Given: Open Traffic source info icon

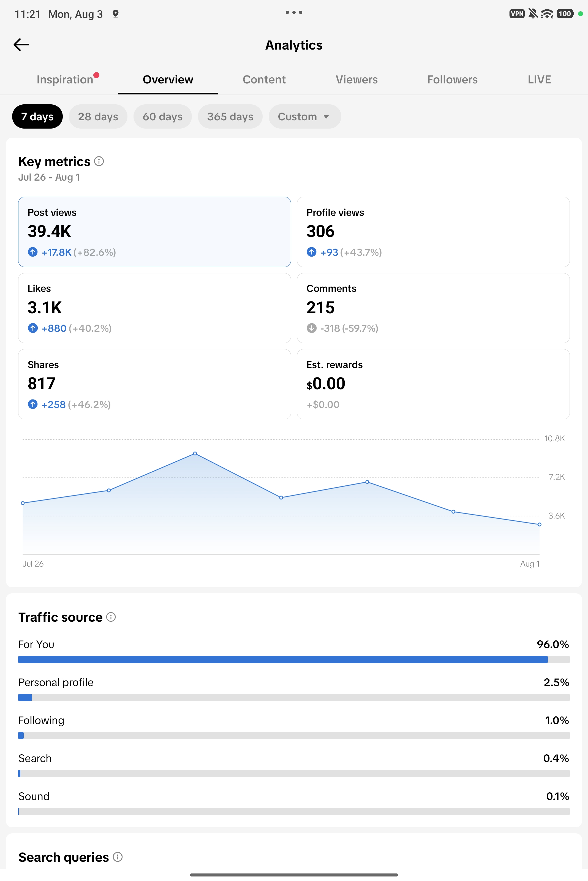Looking at the screenshot, I should click(111, 617).
